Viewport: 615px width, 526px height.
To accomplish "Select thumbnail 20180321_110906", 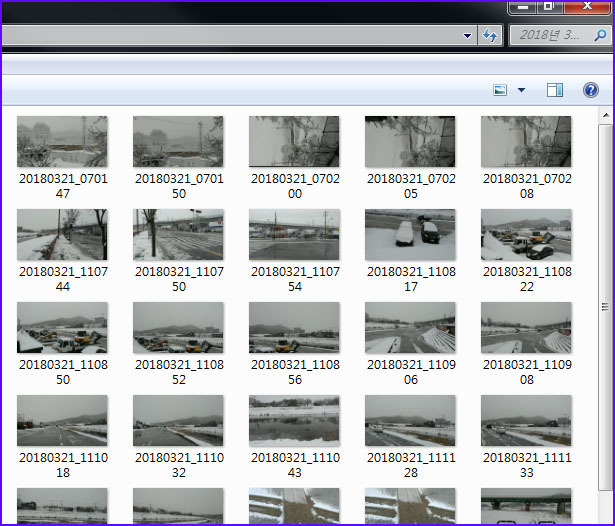I will [x=410, y=328].
